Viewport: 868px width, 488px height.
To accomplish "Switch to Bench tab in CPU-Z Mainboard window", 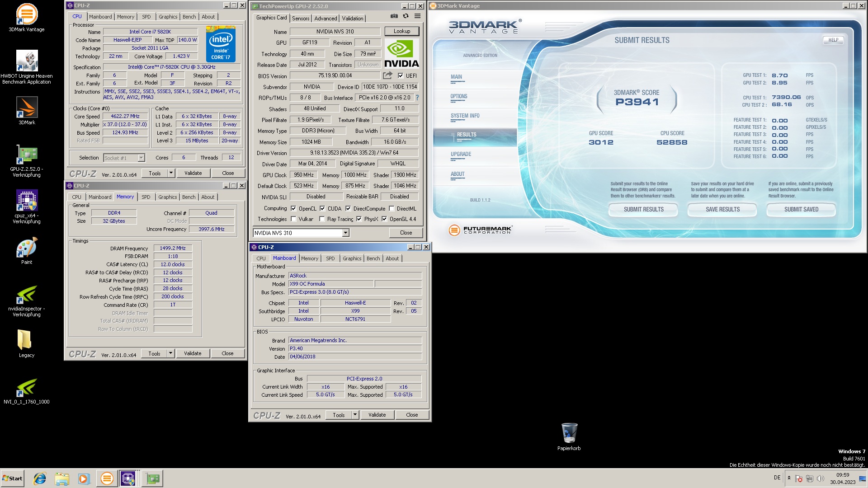I will coord(373,258).
